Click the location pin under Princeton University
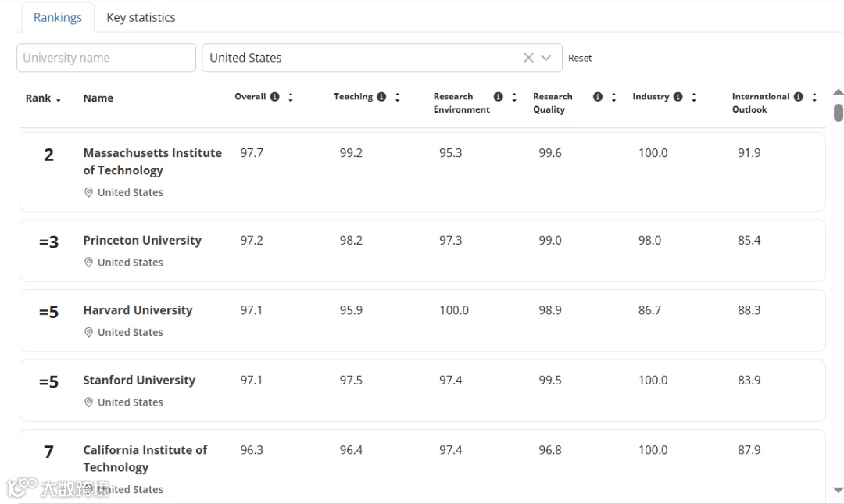This screenshot has width=844, height=504. pyautogui.click(x=88, y=263)
